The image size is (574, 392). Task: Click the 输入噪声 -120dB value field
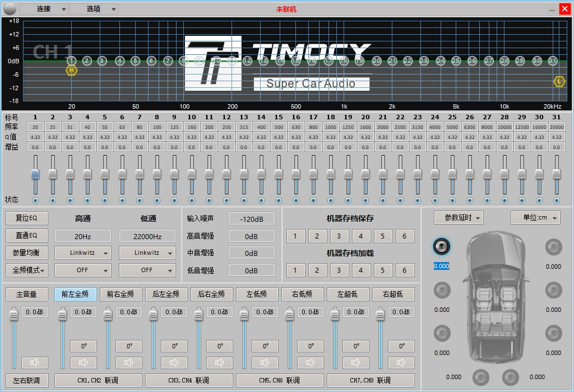(x=252, y=219)
